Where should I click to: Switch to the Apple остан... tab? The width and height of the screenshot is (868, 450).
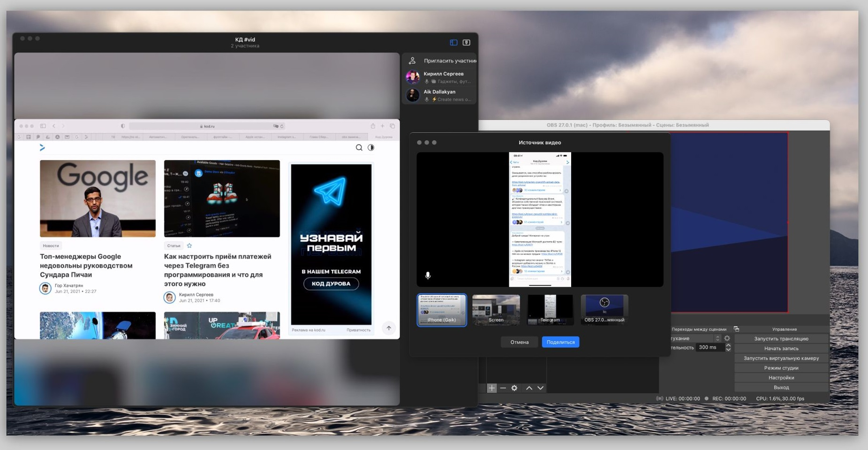click(255, 137)
